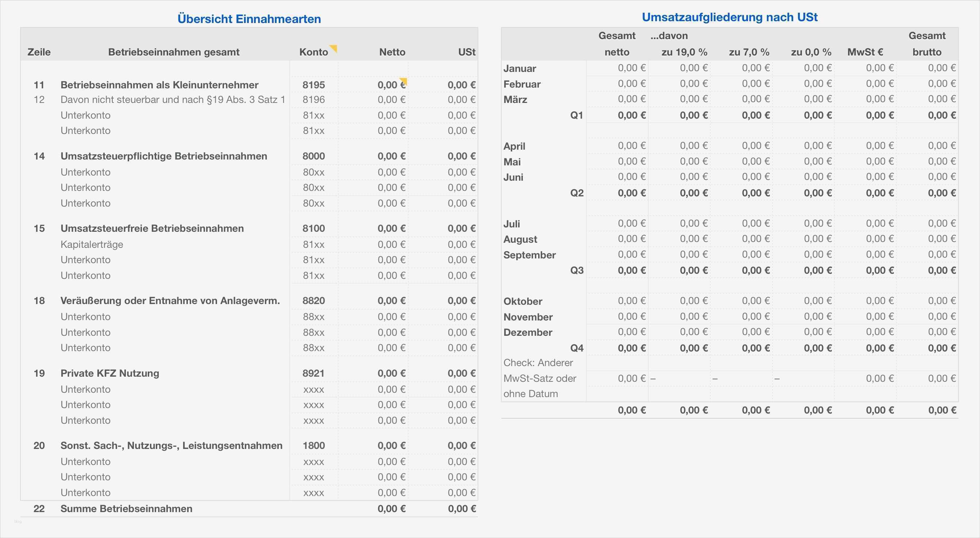The height and width of the screenshot is (538, 980).
Task: Select Konto 8820 cell for Veräußerung
Action: pyautogui.click(x=313, y=301)
